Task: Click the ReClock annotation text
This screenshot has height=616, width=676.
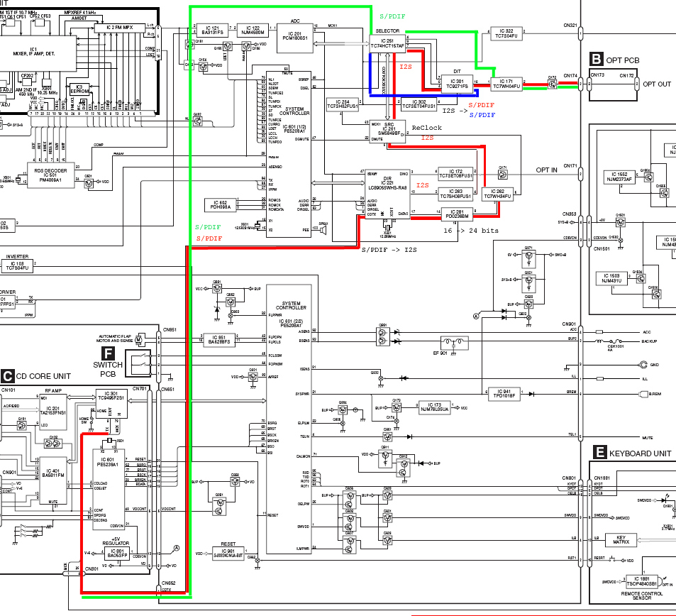Action: pyautogui.click(x=427, y=128)
